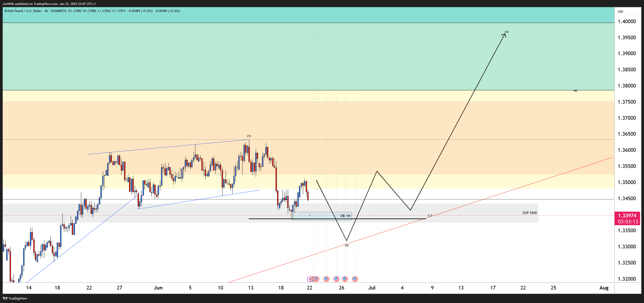Click the 14 date label on time axis
This screenshot has width=644, height=303.
click(29, 288)
